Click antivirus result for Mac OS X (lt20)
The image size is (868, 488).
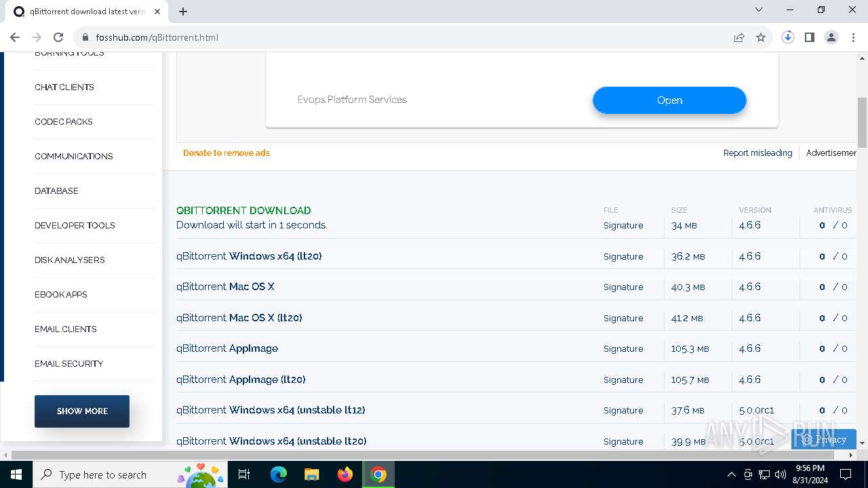point(833,318)
